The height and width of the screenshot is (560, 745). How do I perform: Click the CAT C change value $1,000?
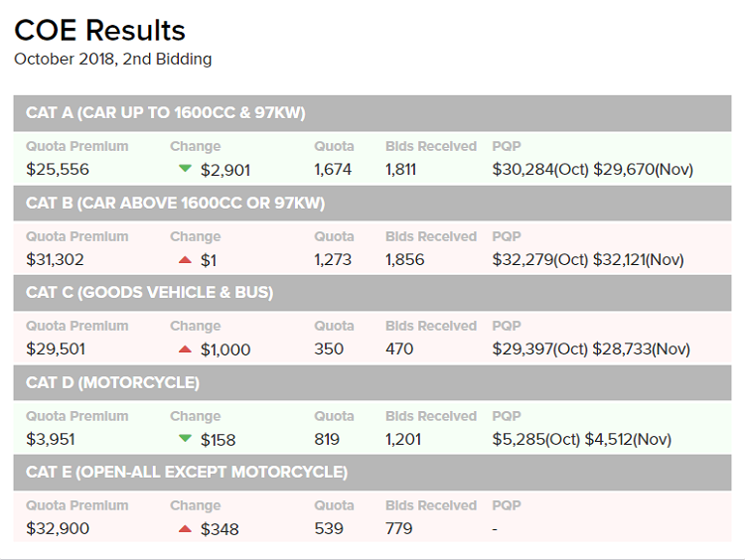pyautogui.click(x=225, y=350)
